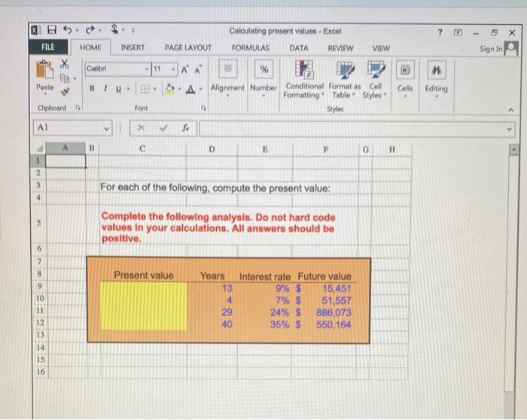Image resolution: width=527 pixels, height=420 pixels.
Task: Click the vertical scrollbar up arrow
Action: [513, 150]
